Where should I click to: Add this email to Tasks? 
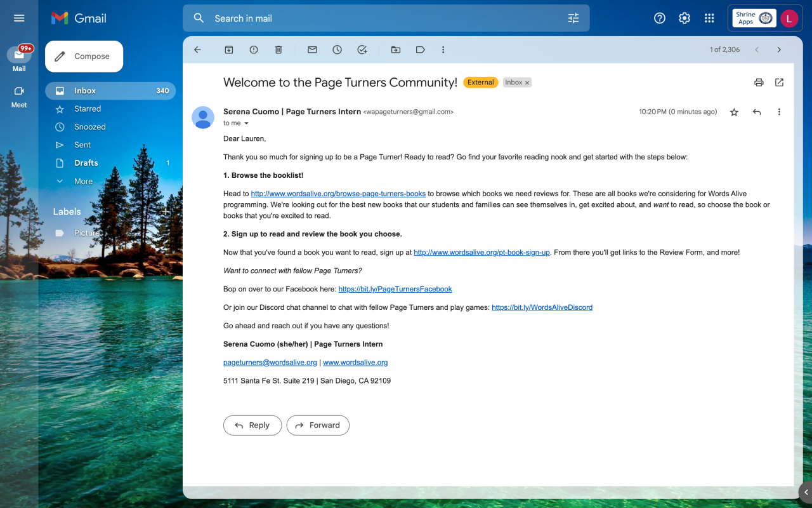click(362, 50)
